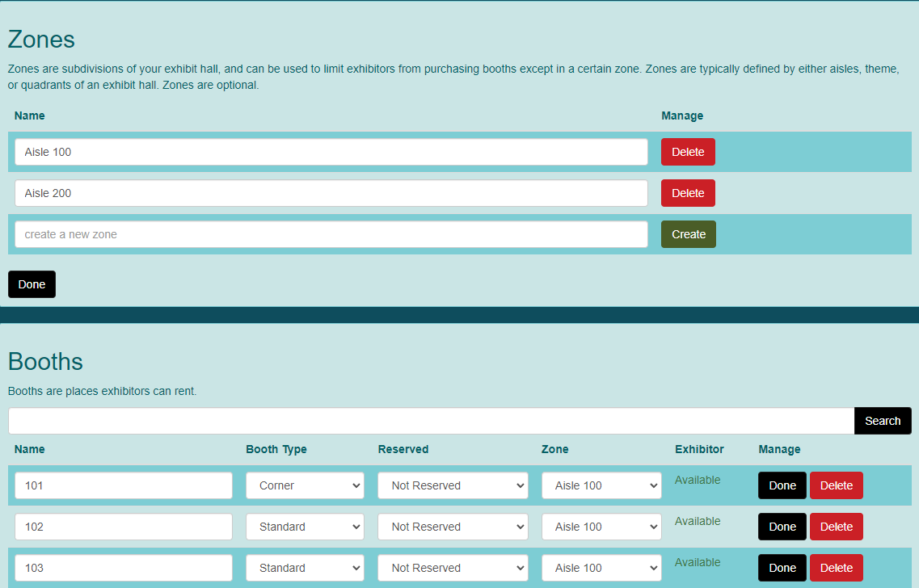
Task: Edit booth 103 name field
Action: [123, 568]
